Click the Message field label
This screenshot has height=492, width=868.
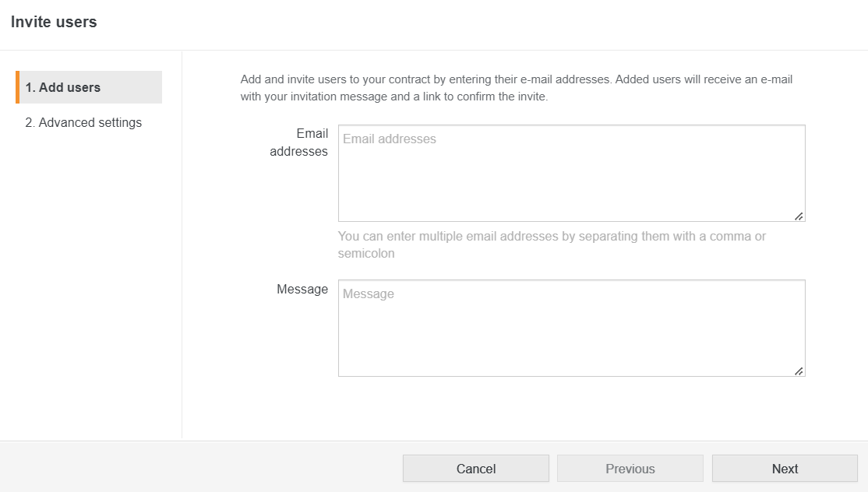pyautogui.click(x=302, y=289)
